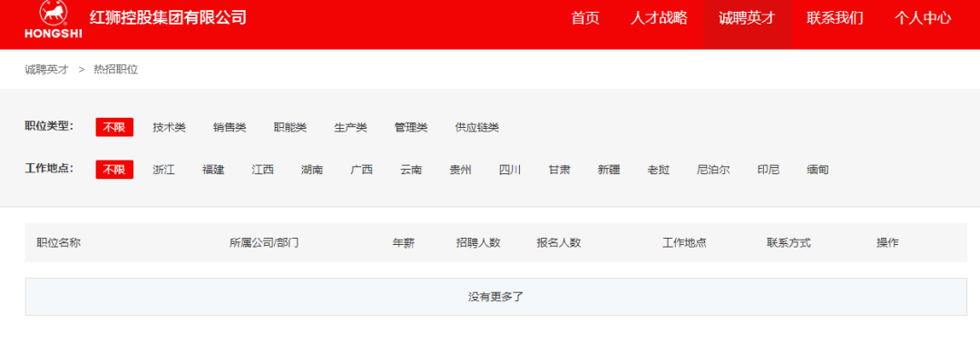Image resolution: width=980 pixels, height=343 pixels.
Task: Pick 缅甸 as work location
Action: coord(818,170)
